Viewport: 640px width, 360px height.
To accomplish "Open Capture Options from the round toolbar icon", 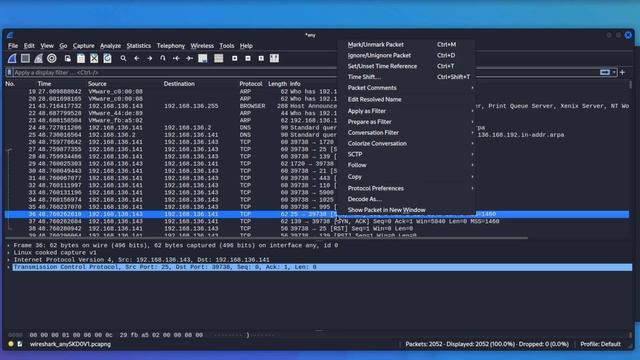I will coord(51,58).
